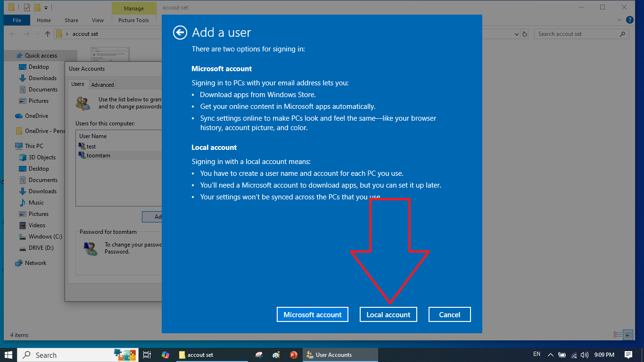This screenshot has width=644, height=362.
Task: Open the Windows Start menu
Action: tap(8, 355)
